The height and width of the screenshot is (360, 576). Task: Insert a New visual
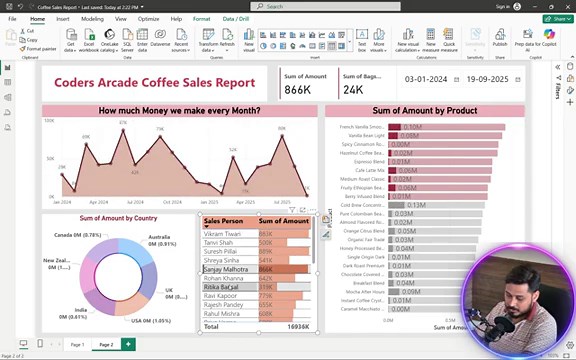point(249,40)
